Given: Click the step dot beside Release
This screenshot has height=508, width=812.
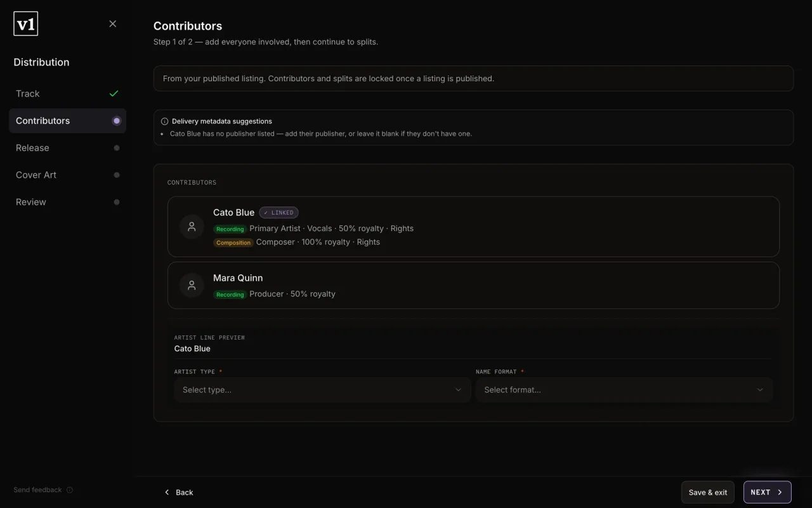Looking at the screenshot, I should [116, 148].
